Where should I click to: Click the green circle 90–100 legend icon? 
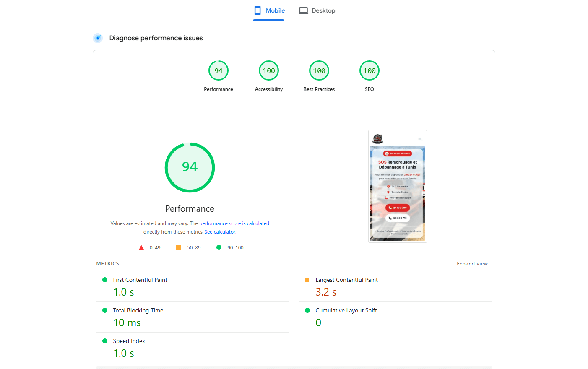pyautogui.click(x=219, y=248)
